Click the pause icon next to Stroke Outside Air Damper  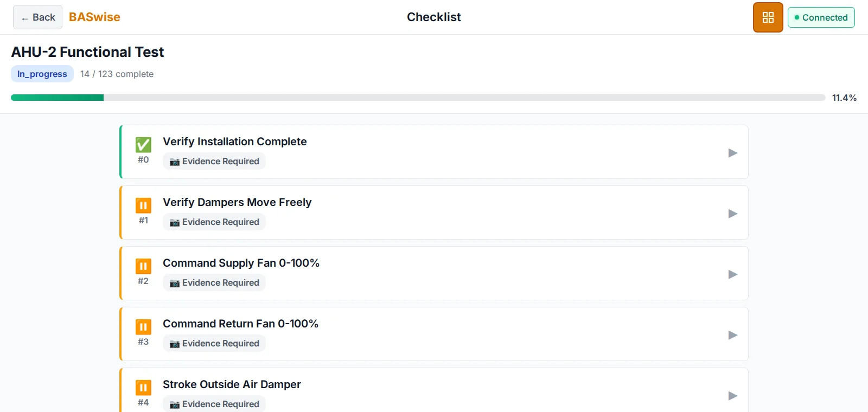tap(143, 388)
